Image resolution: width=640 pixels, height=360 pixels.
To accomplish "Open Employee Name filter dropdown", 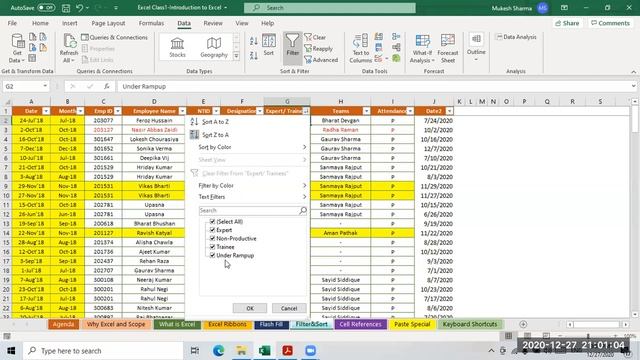I will (x=182, y=111).
